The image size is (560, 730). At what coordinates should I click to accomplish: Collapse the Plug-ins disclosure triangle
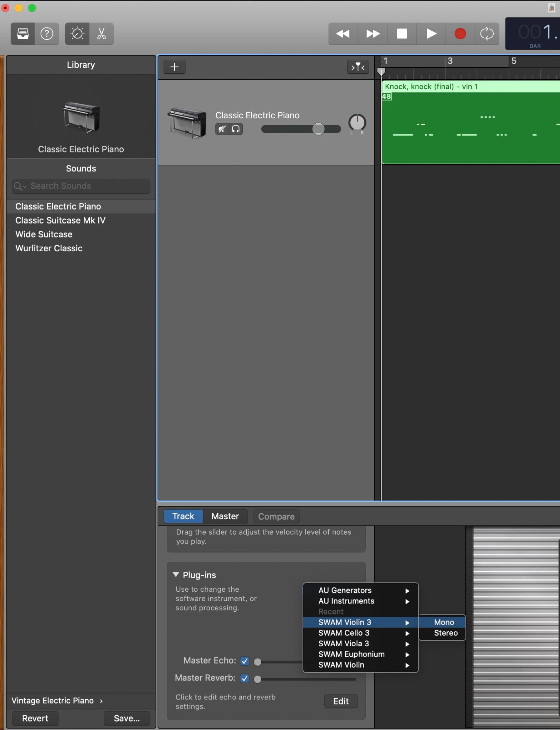pyautogui.click(x=176, y=575)
